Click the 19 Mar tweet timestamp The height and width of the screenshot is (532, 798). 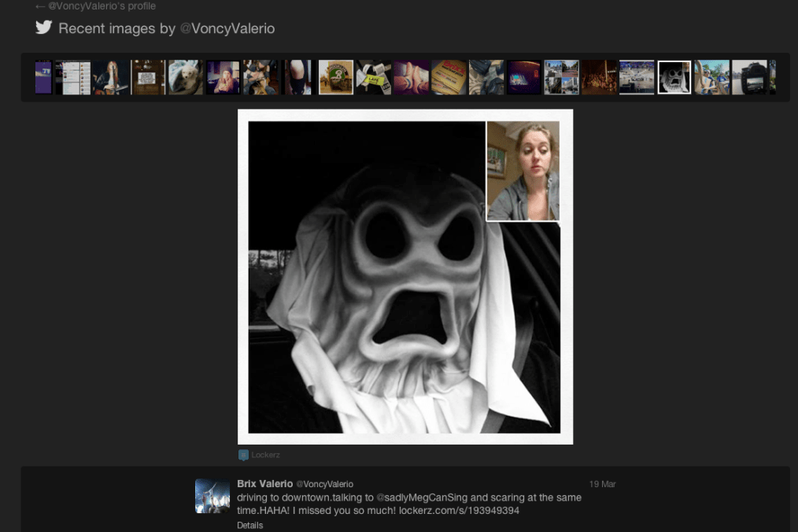click(x=602, y=485)
